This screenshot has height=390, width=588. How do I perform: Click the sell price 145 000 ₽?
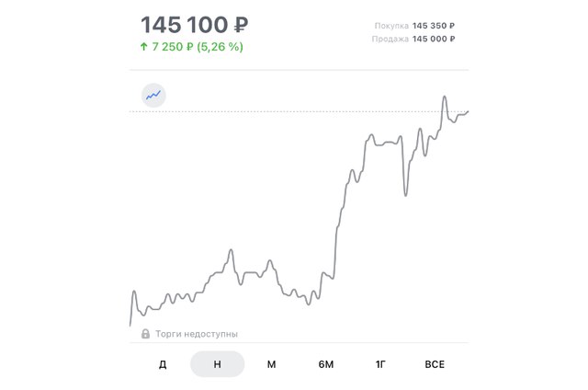pyautogui.click(x=434, y=39)
